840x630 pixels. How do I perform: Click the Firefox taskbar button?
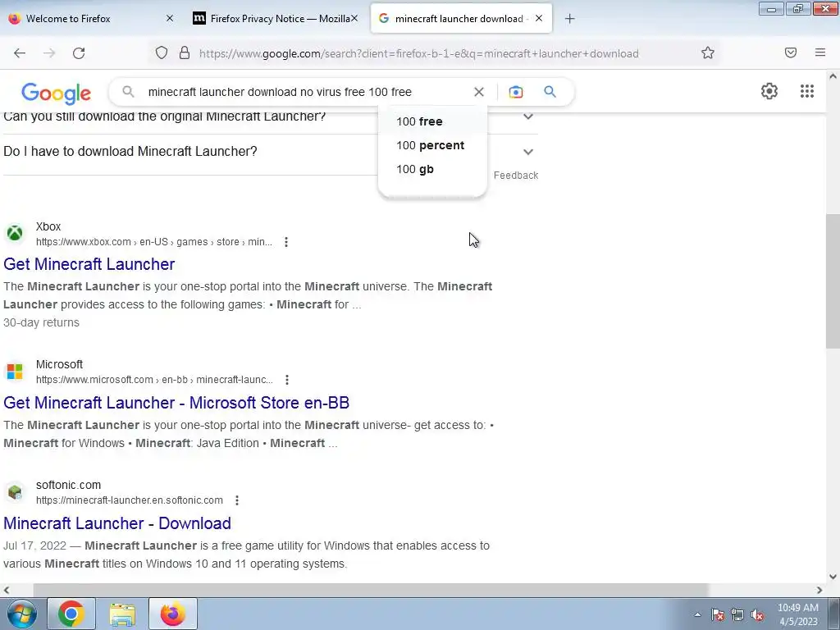[x=172, y=614]
